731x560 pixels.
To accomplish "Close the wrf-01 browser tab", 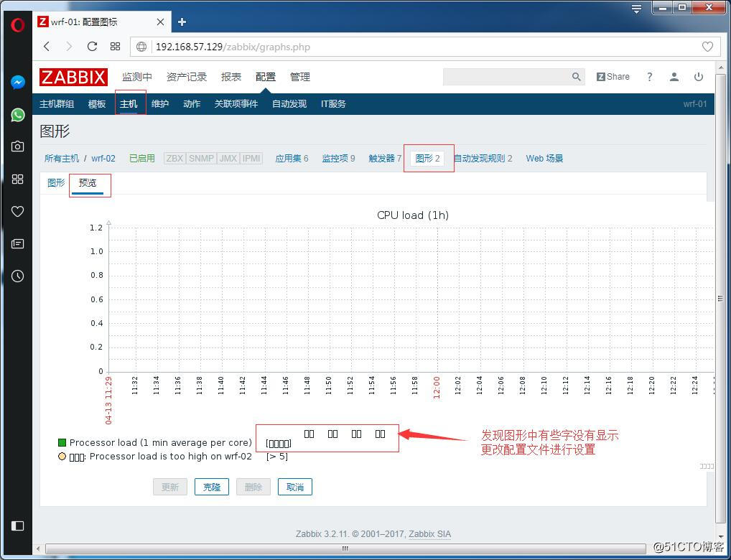I will (160, 22).
